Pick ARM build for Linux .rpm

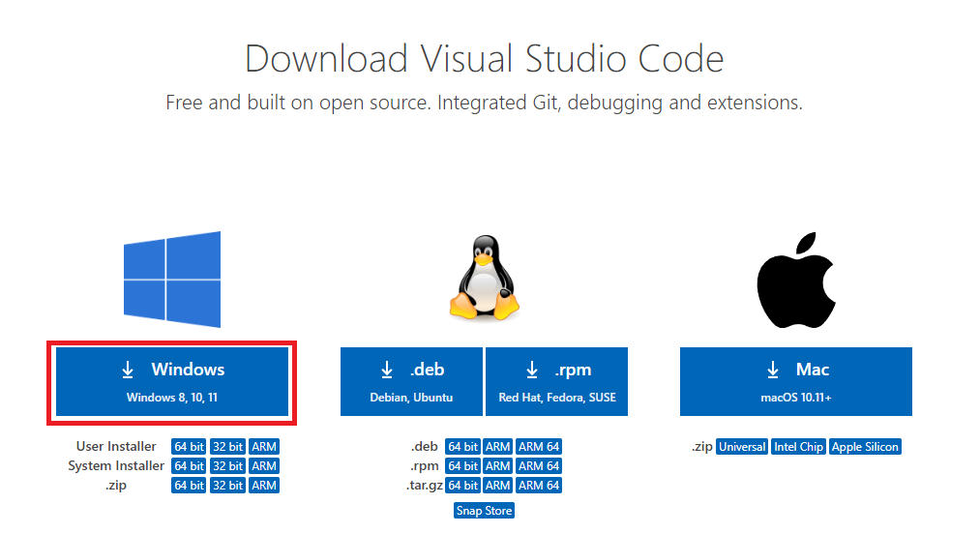click(498, 466)
